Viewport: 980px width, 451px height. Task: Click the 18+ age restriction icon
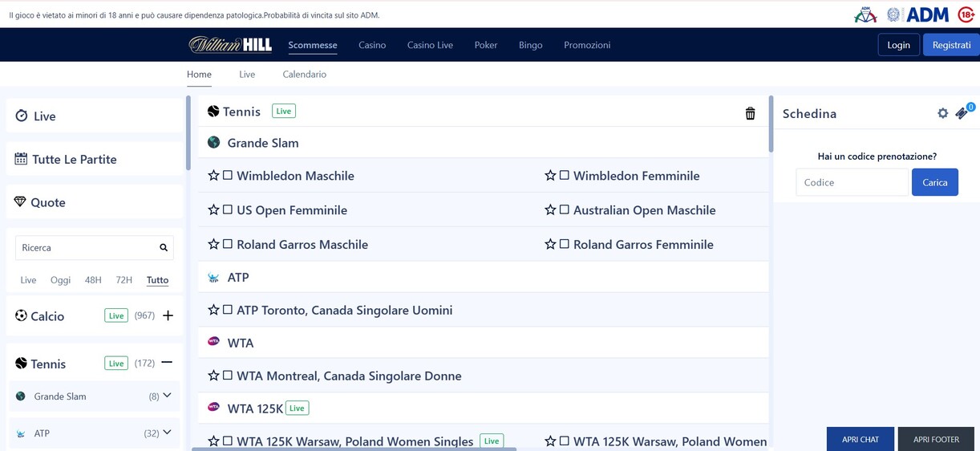(966, 14)
